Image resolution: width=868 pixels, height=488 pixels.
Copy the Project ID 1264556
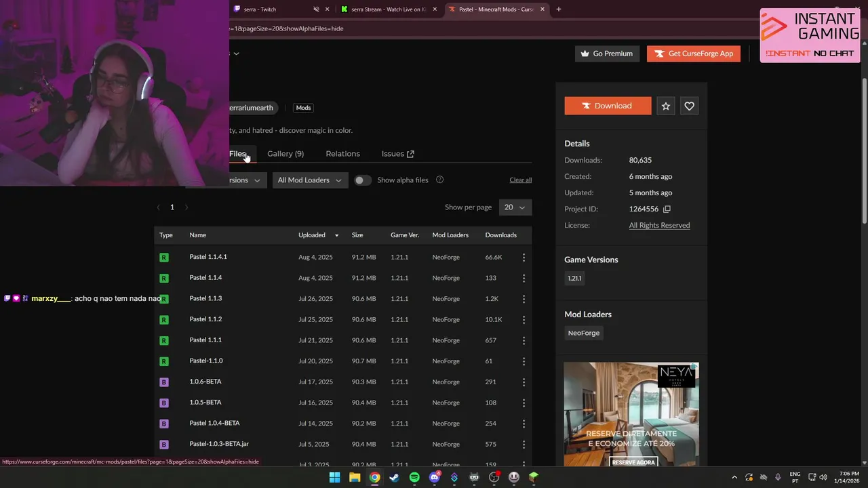coord(667,209)
